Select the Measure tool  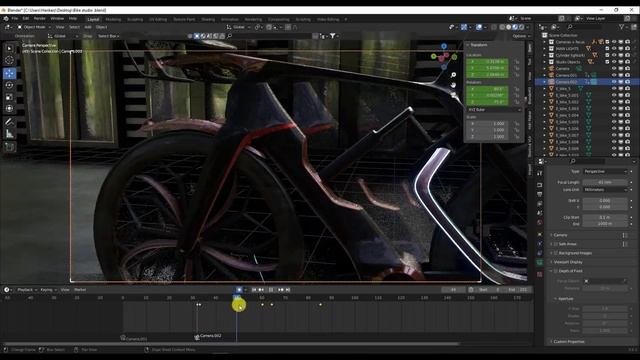coord(9,133)
